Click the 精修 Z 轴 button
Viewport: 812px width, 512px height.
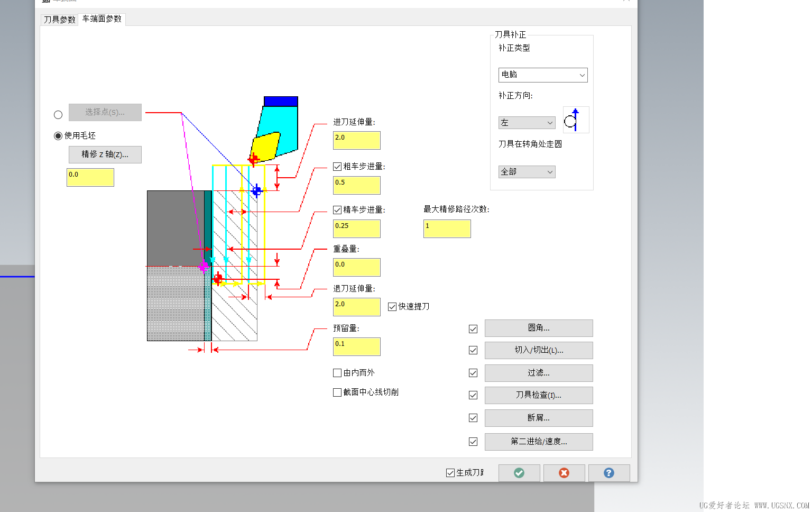pyautogui.click(x=105, y=154)
